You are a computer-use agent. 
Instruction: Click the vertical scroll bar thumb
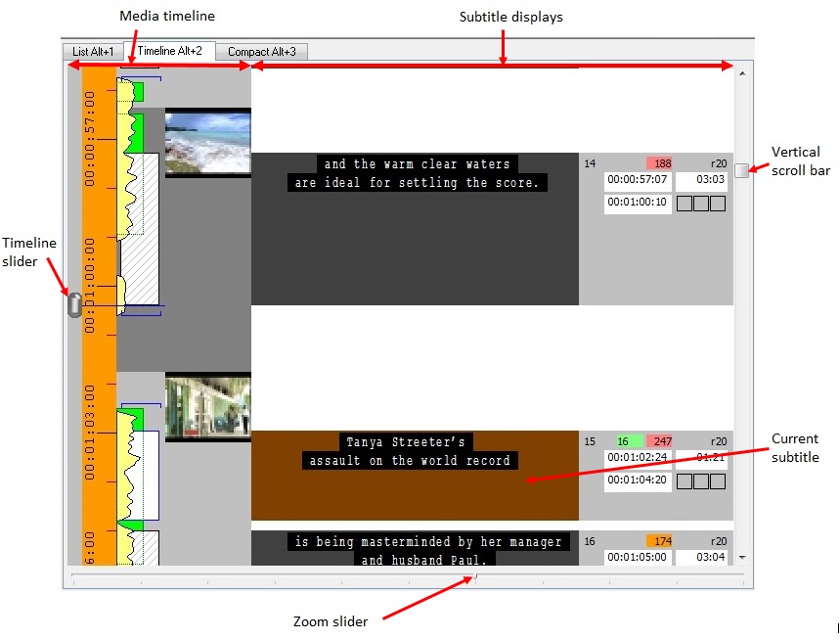pyautogui.click(x=741, y=171)
